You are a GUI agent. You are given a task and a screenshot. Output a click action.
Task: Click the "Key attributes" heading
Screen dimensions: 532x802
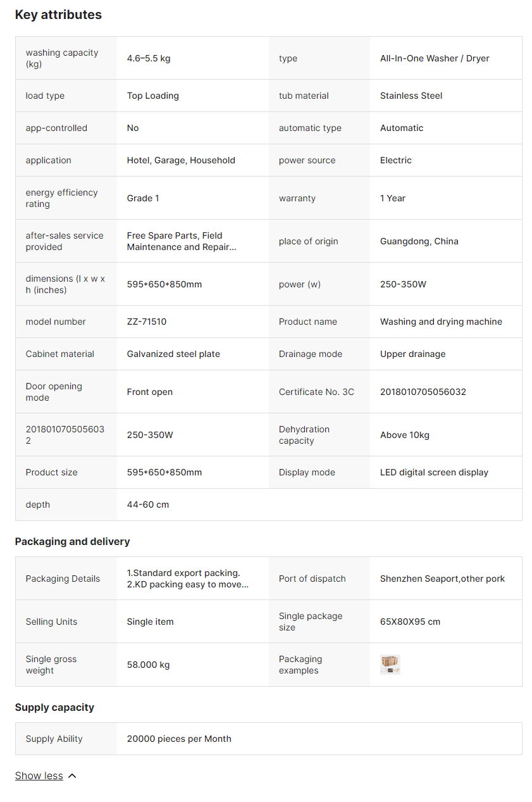click(x=58, y=15)
